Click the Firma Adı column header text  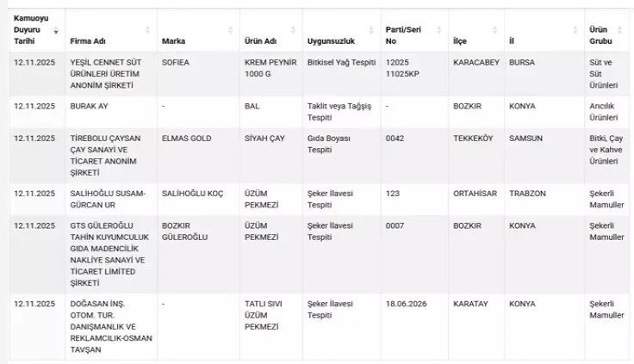[x=90, y=41]
